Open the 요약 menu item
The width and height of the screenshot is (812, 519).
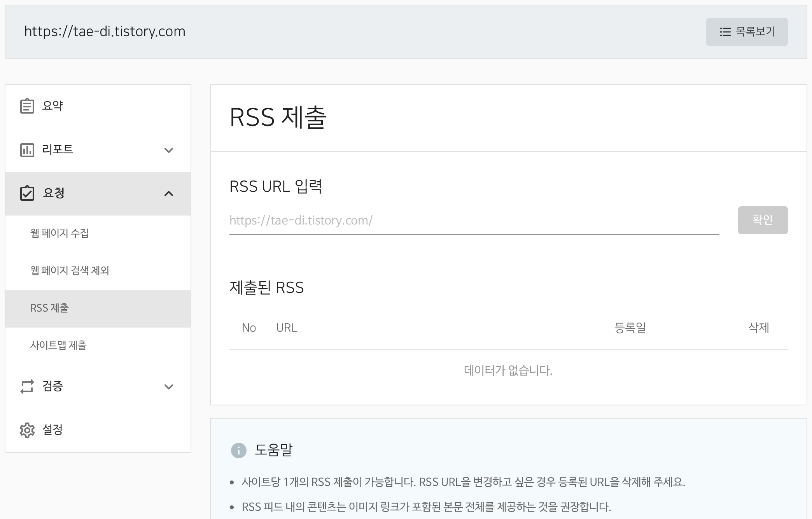click(x=98, y=106)
